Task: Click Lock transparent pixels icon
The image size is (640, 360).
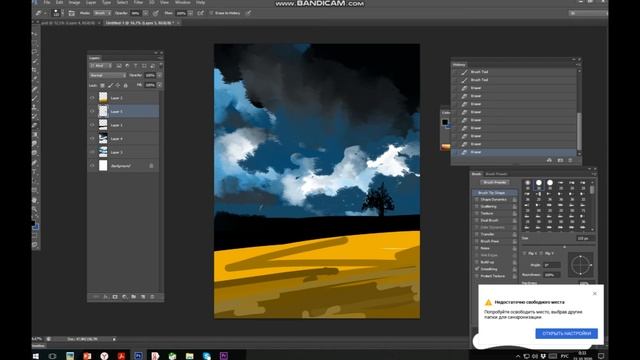Action: 102,85
